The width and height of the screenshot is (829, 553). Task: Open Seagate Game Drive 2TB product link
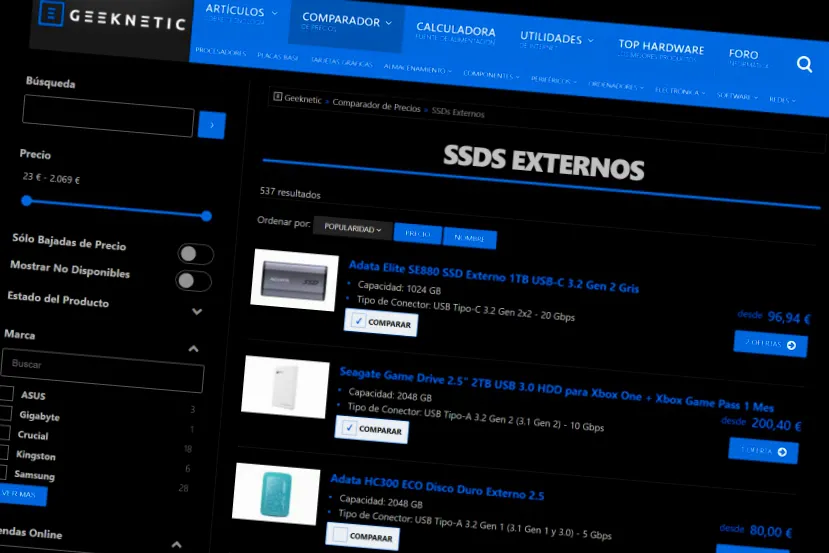[x=556, y=390]
